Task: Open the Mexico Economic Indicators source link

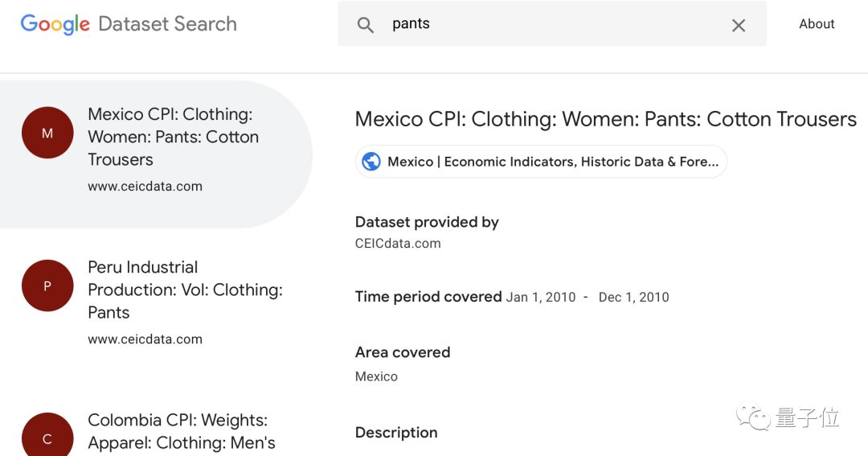Action: tap(541, 162)
